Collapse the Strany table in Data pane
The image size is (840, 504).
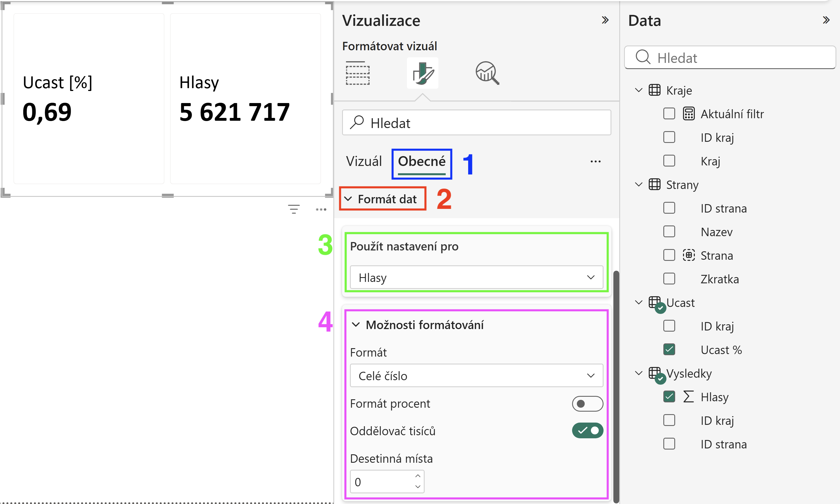click(x=639, y=184)
